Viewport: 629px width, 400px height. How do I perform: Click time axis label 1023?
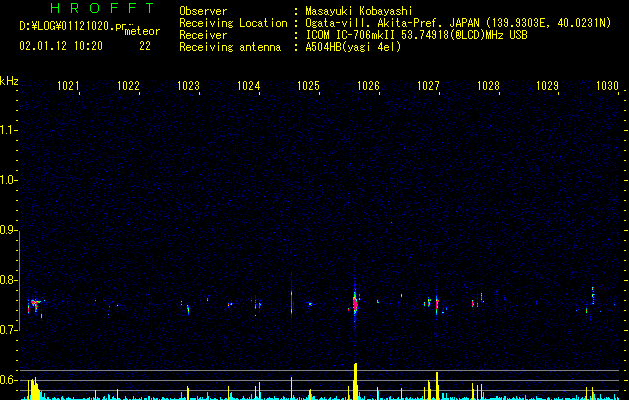[x=188, y=85]
